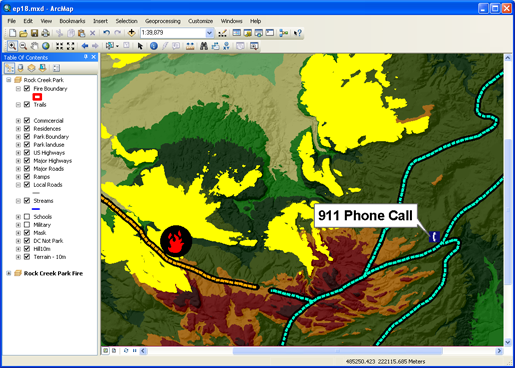Uncheck the Fire Boundary layer

tap(27, 88)
